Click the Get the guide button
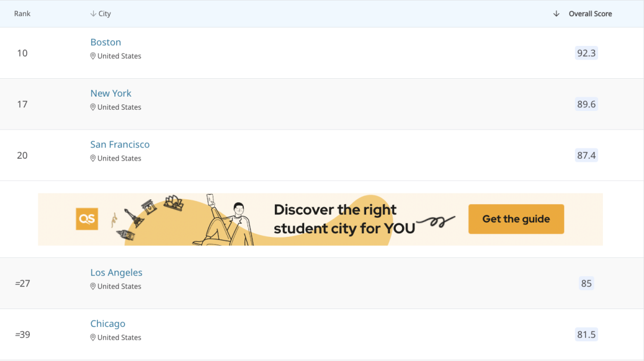The width and height of the screenshot is (644, 361). click(x=516, y=219)
